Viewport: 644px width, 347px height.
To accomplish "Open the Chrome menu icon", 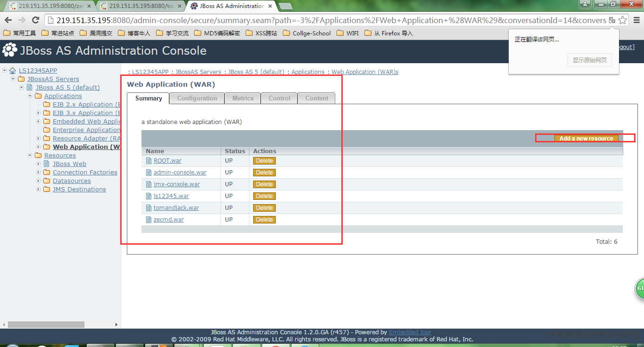I will [636, 20].
